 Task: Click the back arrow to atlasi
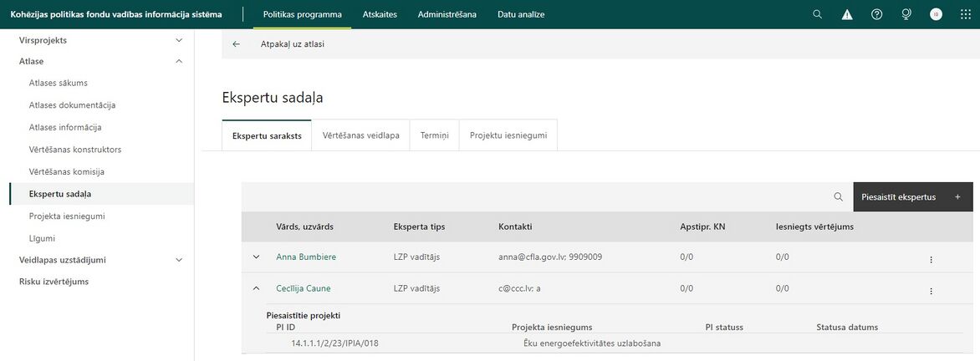[237, 44]
